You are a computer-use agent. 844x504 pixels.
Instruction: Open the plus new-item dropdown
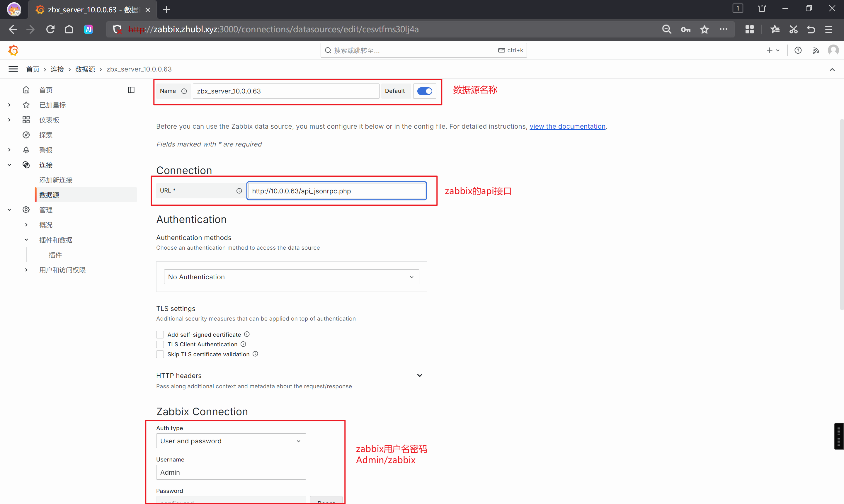(x=773, y=50)
